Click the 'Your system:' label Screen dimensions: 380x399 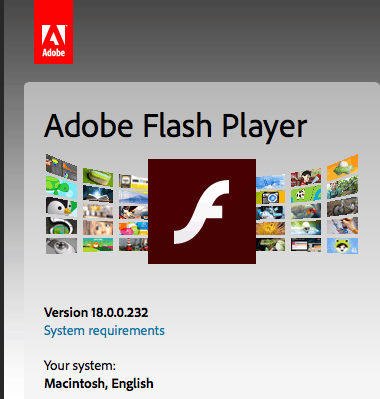click(x=80, y=366)
